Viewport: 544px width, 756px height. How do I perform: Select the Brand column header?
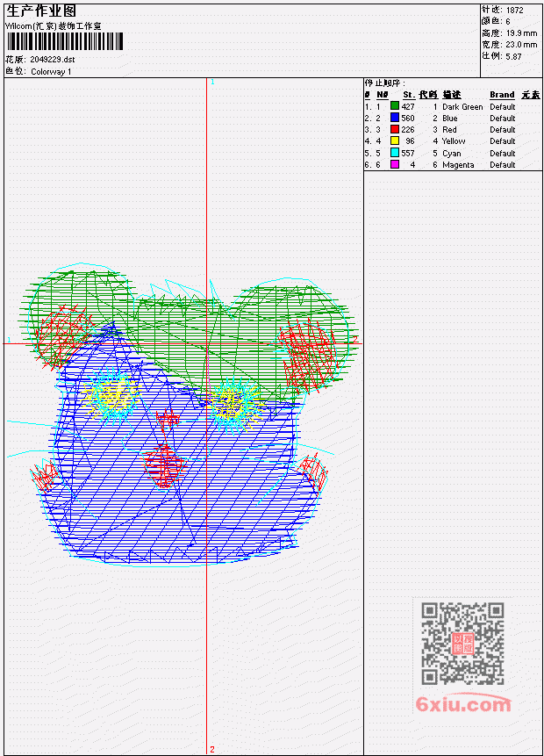click(502, 95)
